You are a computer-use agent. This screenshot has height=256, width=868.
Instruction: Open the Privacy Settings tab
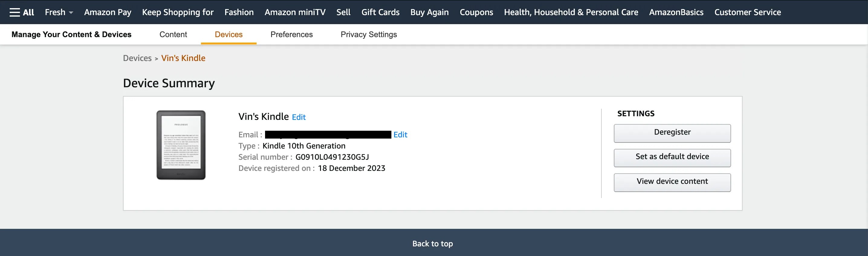click(369, 34)
